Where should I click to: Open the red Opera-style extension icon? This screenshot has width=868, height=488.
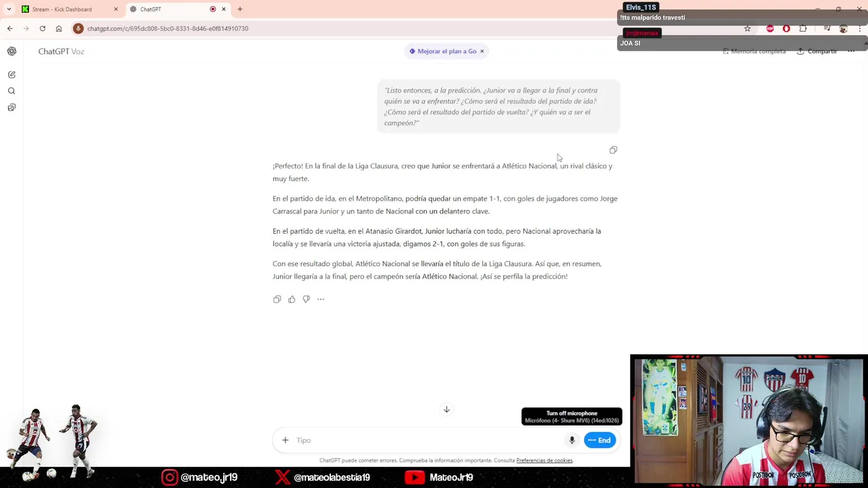tap(787, 28)
